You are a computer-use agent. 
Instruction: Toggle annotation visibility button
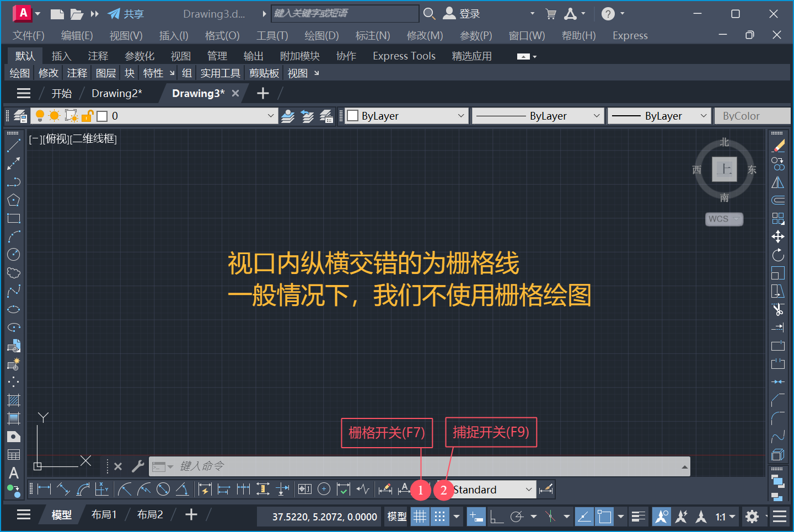click(662, 517)
